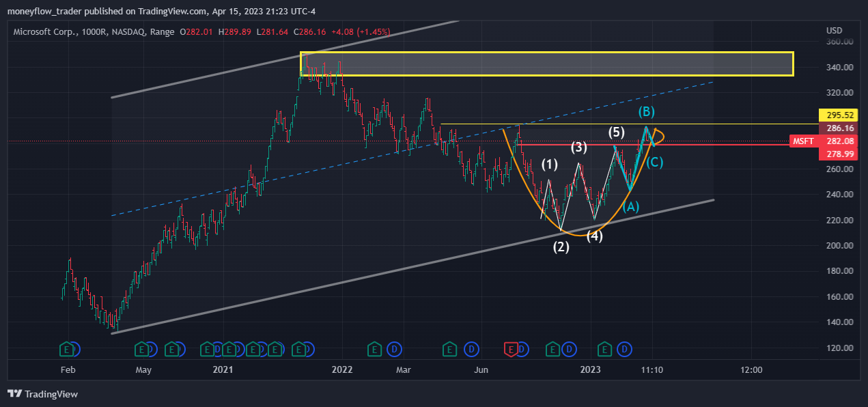Image resolution: width=868 pixels, height=407 pixels.
Task: Click the +4.08 (+1.45%) change value
Action: click(x=359, y=31)
